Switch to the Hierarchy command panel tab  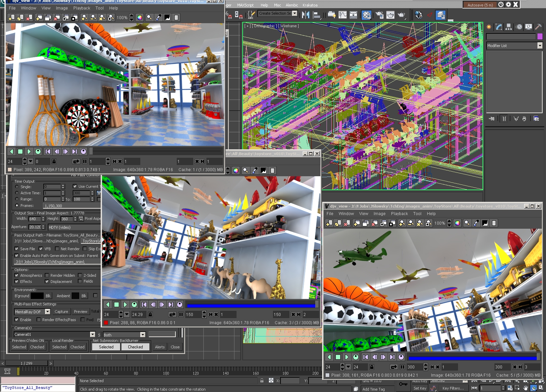[x=508, y=27]
